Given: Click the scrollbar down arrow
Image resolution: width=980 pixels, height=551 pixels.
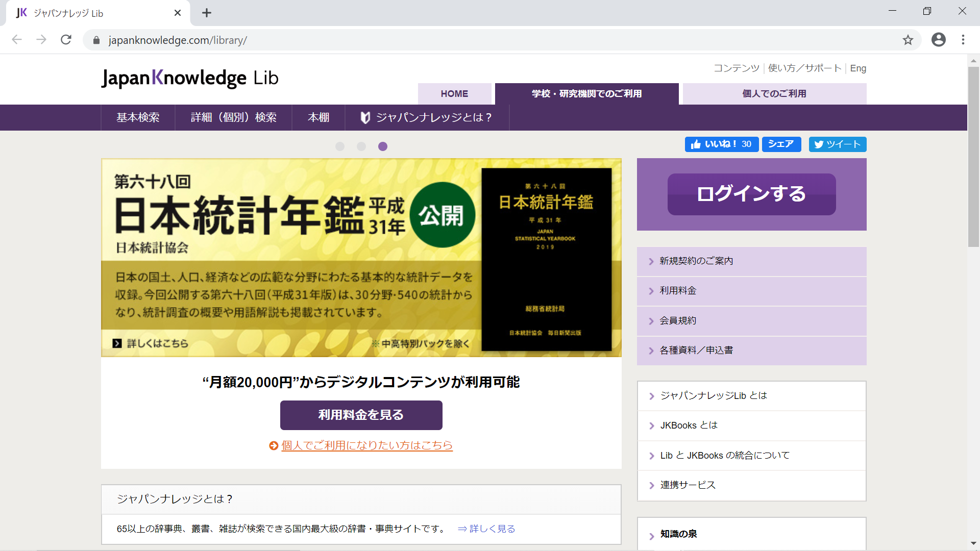Looking at the screenshot, I should click(973, 543).
